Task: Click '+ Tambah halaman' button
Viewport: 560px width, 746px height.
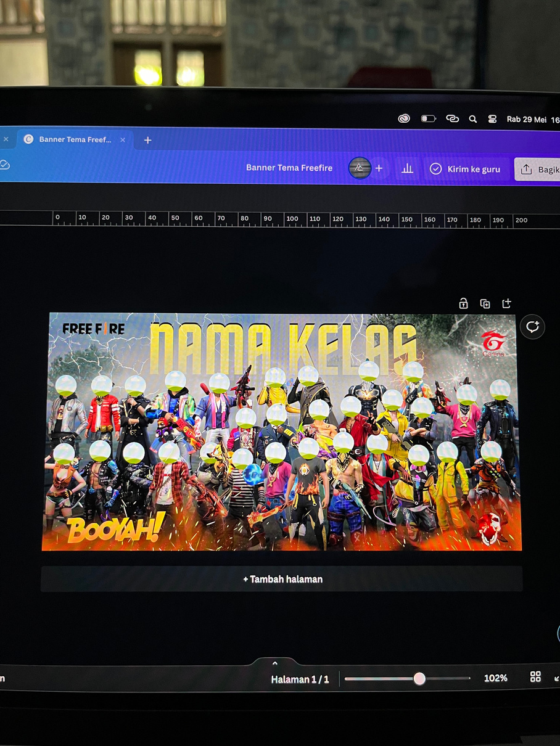Action: 282,580
